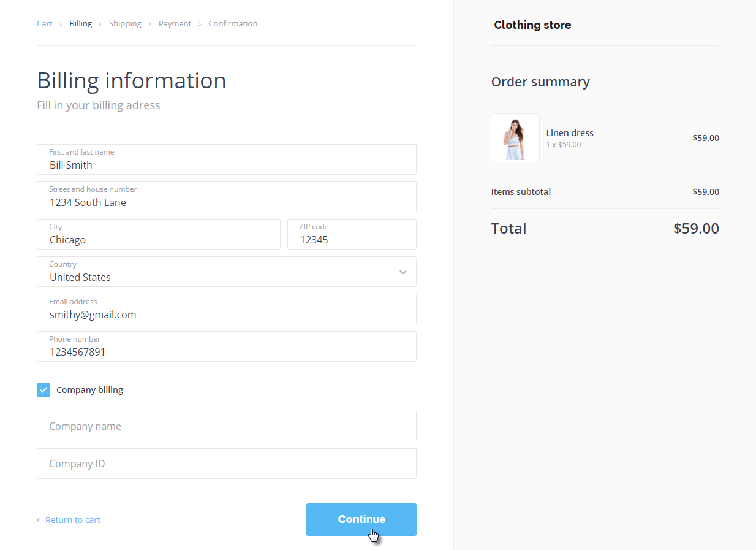This screenshot has width=756, height=550.
Task: Jump to the Payment breadcrumb step
Action: coord(175,24)
